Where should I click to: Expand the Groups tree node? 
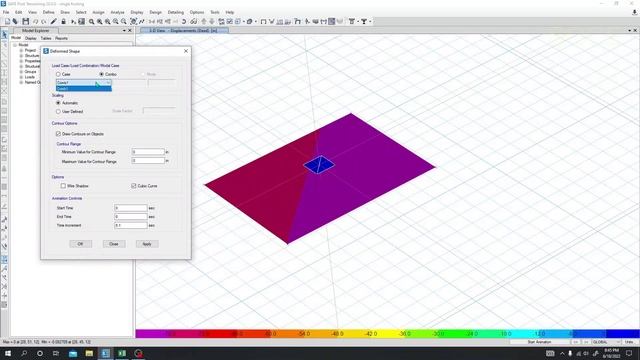point(21,71)
